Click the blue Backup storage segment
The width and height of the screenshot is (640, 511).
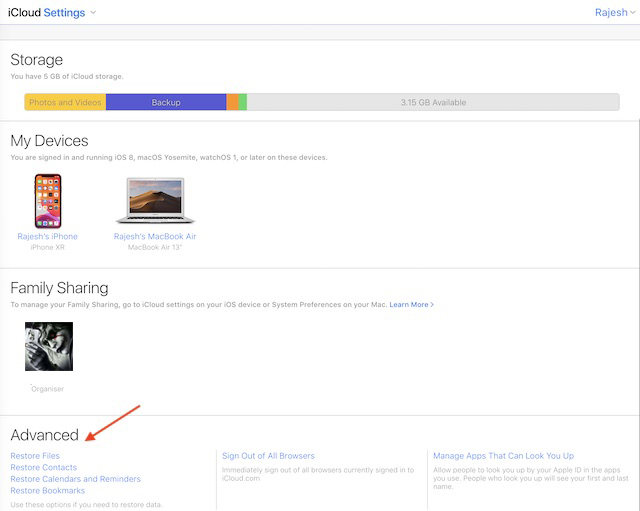[166, 102]
